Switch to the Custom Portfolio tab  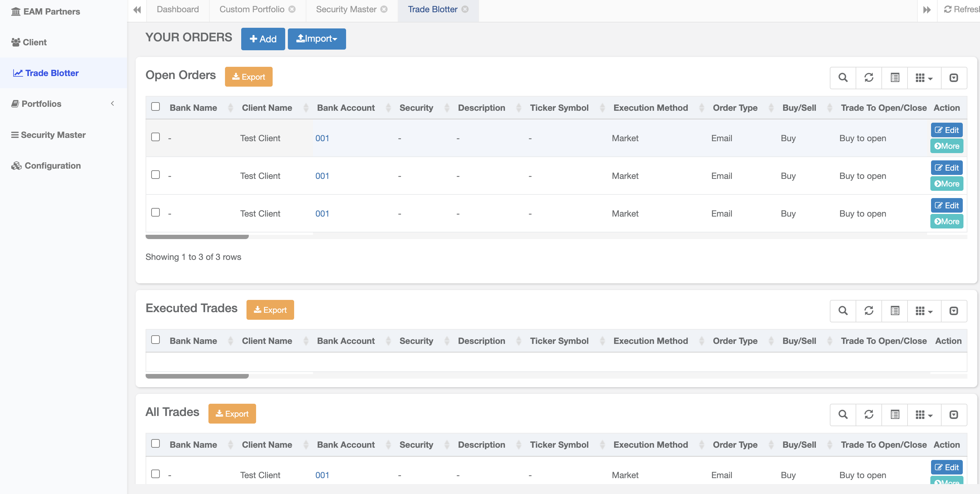tap(251, 10)
